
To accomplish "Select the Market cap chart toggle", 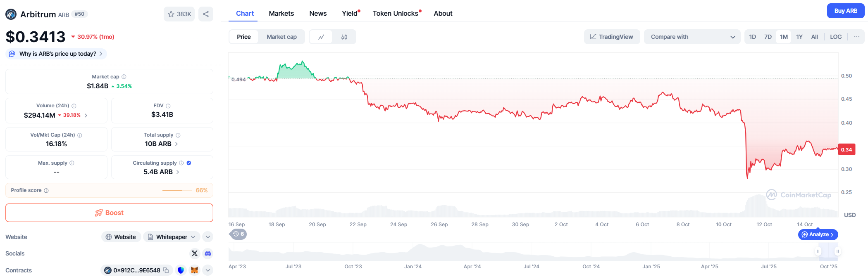I will tap(281, 37).
